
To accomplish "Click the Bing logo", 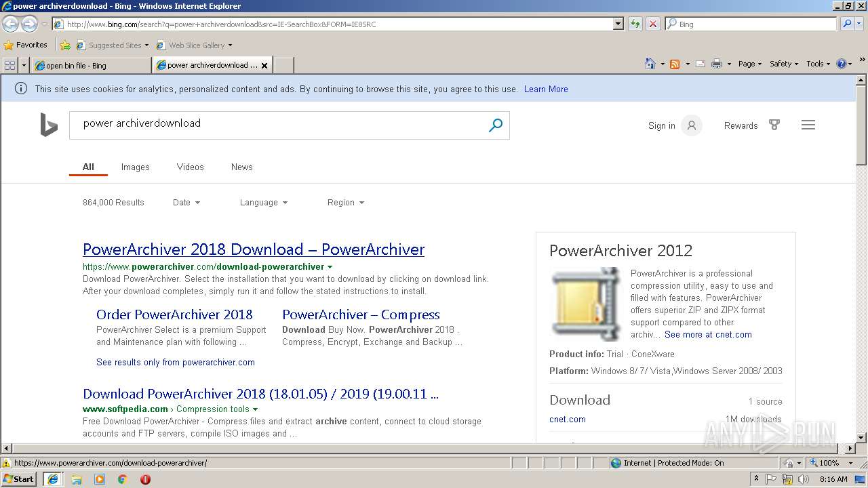I will [x=49, y=125].
